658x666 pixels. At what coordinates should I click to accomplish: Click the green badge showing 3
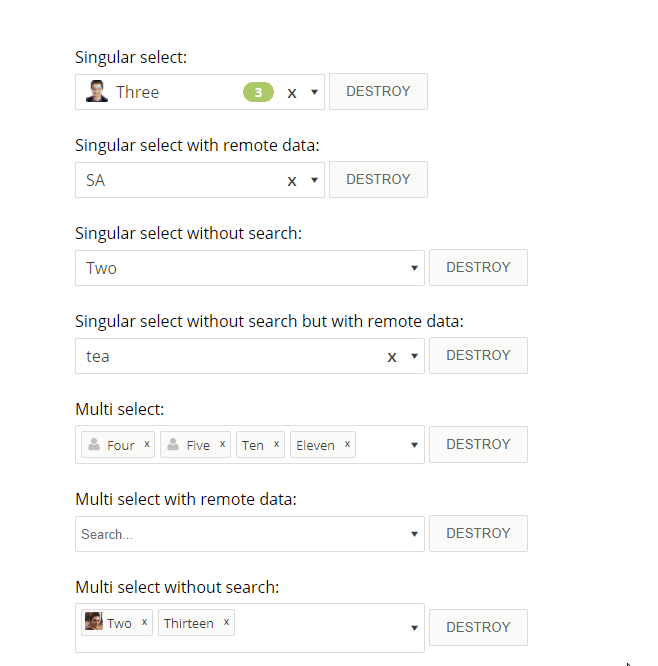point(258,92)
